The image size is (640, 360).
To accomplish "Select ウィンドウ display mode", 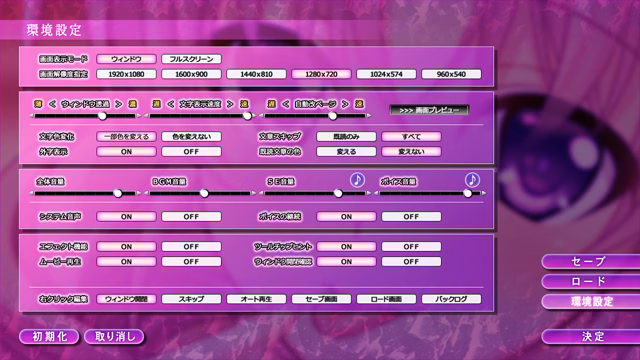I will [x=126, y=59].
